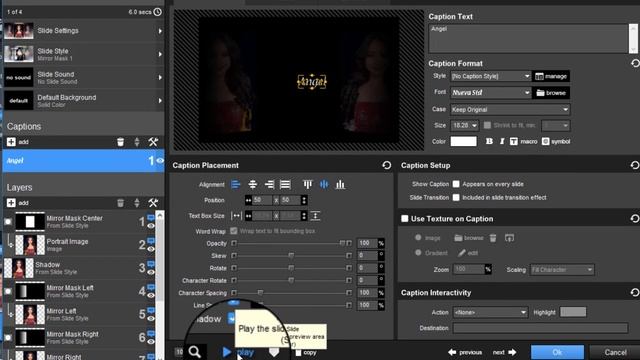This screenshot has height=360, width=640.
Task: Select Shadow layer in list
Action: click(x=79, y=268)
